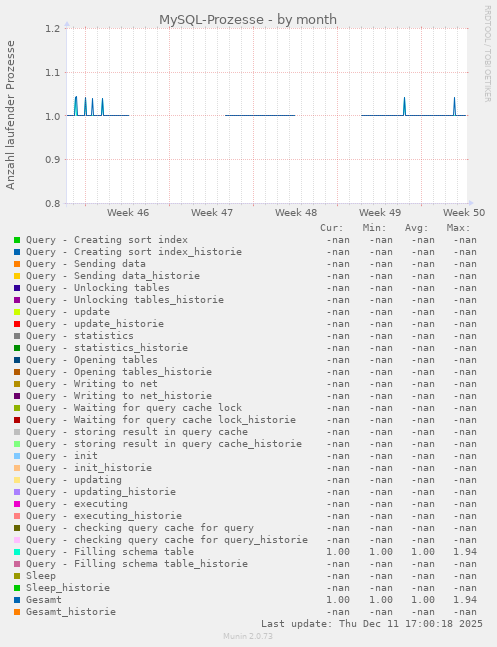The height and width of the screenshot is (647, 497).
Task: Click the dark blue Unlocking tables swatch
Action: click(17, 288)
